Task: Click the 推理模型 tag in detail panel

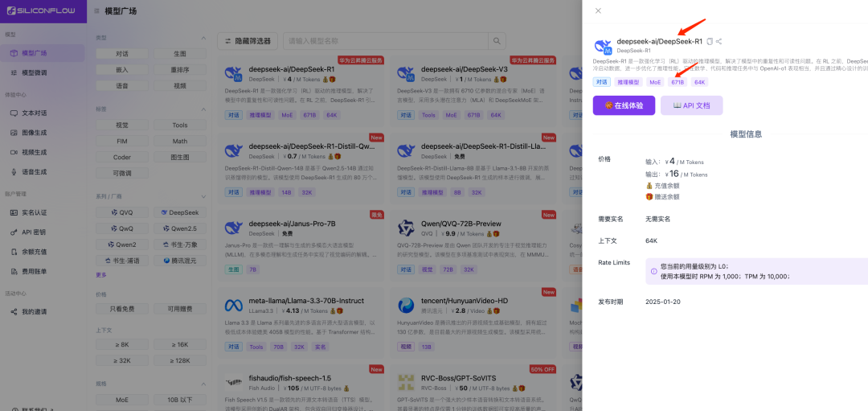Action: click(628, 82)
